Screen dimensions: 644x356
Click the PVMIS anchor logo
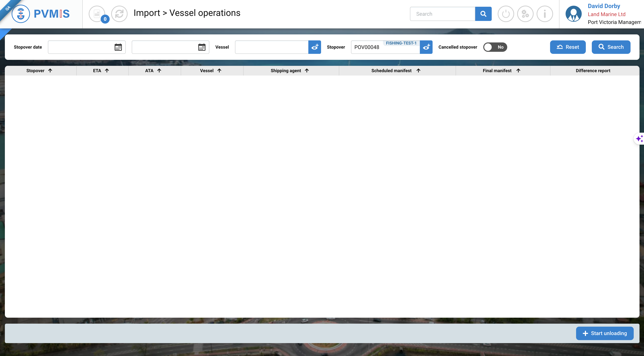point(21,14)
